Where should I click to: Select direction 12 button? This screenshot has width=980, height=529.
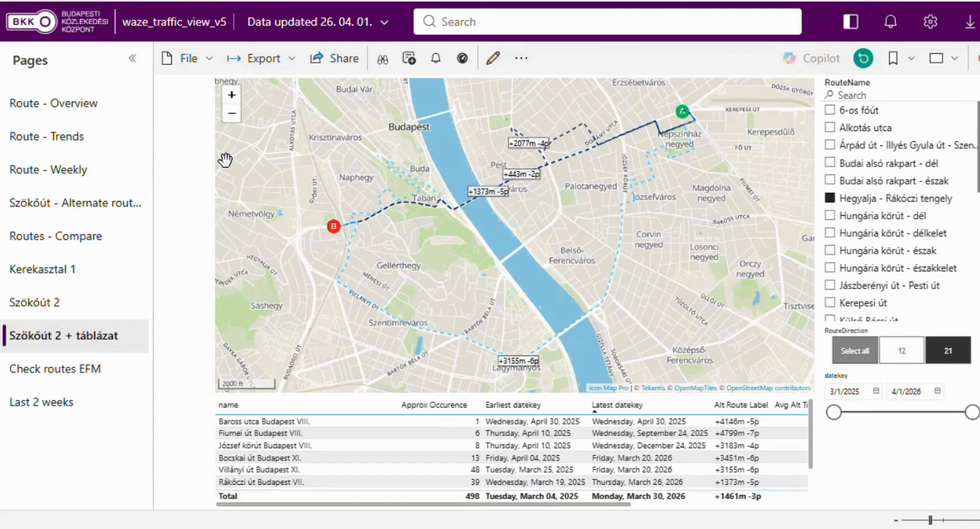(x=902, y=351)
